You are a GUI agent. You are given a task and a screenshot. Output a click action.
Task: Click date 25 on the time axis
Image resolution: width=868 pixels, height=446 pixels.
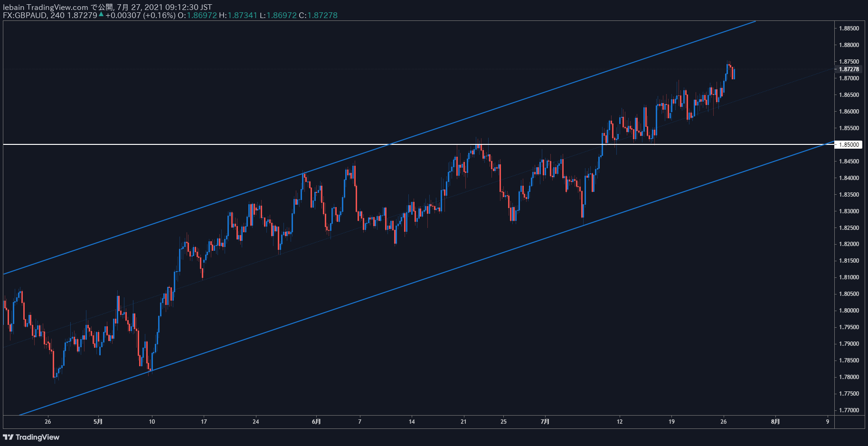point(503,422)
